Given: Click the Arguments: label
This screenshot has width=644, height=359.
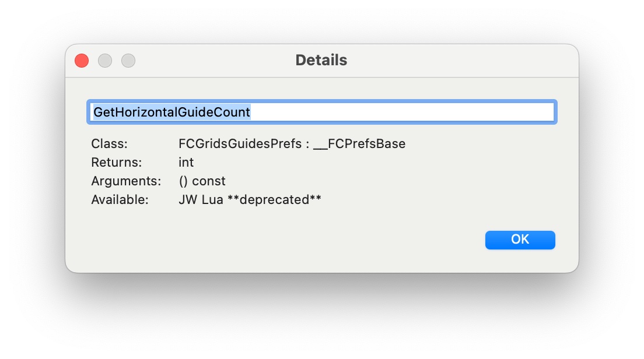Looking at the screenshot, I should (126, 181).
